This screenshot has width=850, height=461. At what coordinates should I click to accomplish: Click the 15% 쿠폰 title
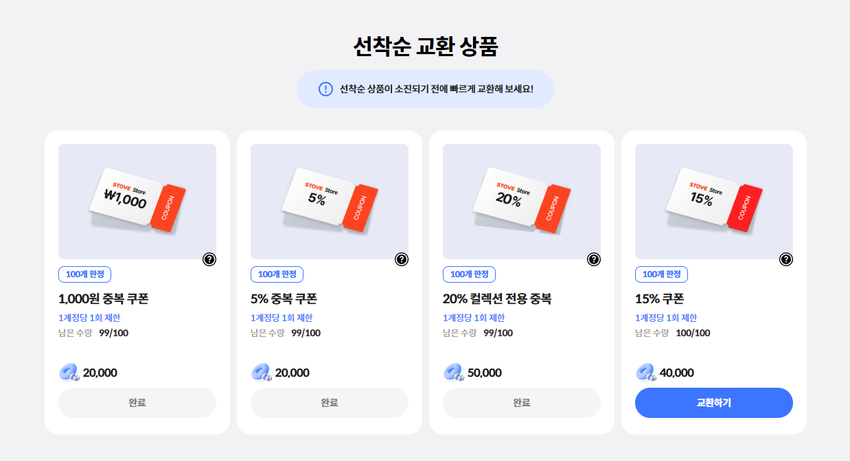coord(659,298)
